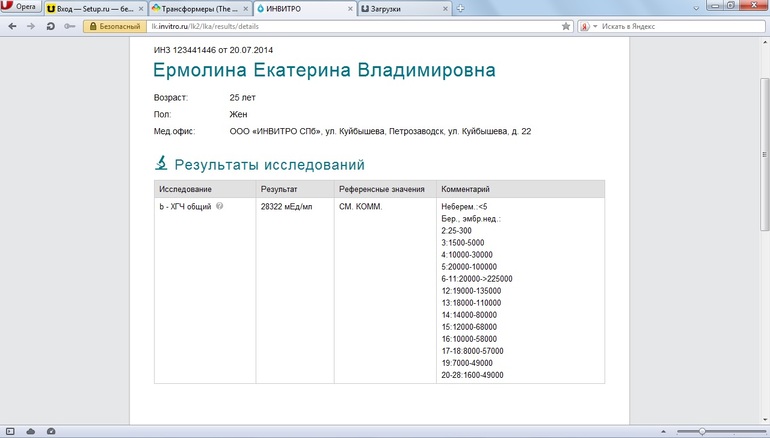The height and width of the screenshot is (438, 770).
Task: Open the Opera main menu button
Action: point(20,8)
